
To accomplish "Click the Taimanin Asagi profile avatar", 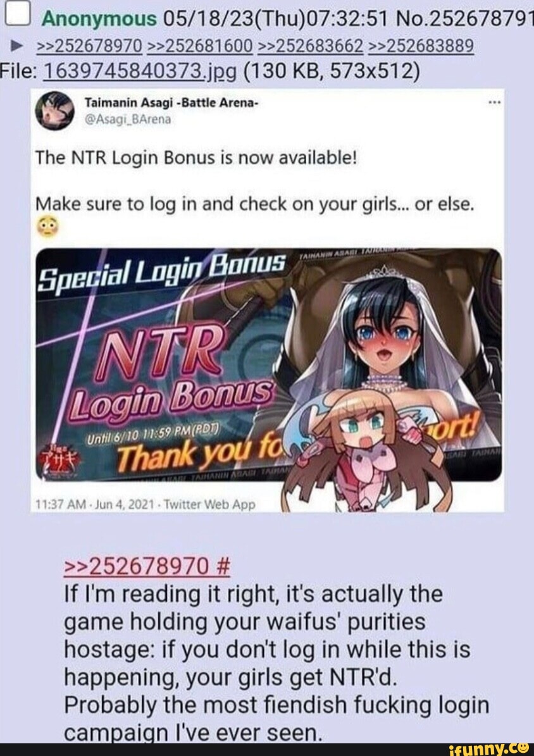I will (x=56, y=111).
